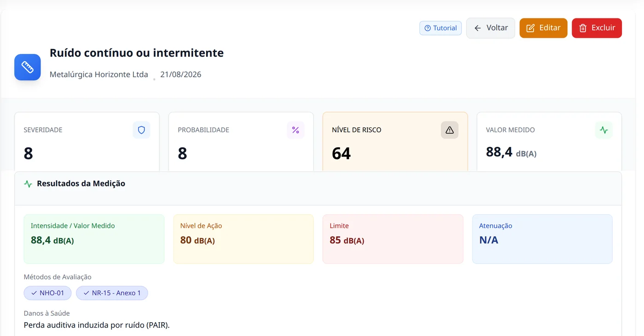This screenshot has width=644, height=336.
Task: Select the NHO-01 evaluation method chip
Action: tap(48, 293)
